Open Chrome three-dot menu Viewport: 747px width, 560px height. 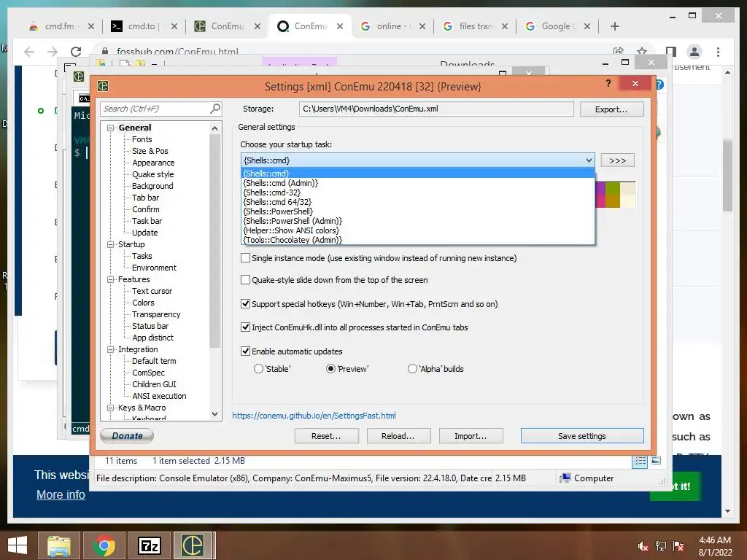pos(718,52)
